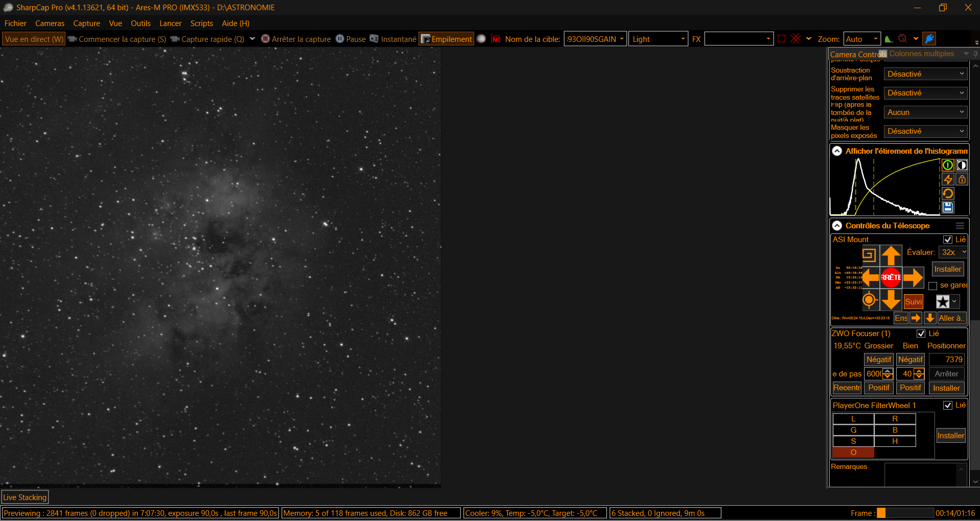Screen dimensions: 980x521
Task: Click the Camera Controls panel vertical scrollbar
Action: (975, 274)
